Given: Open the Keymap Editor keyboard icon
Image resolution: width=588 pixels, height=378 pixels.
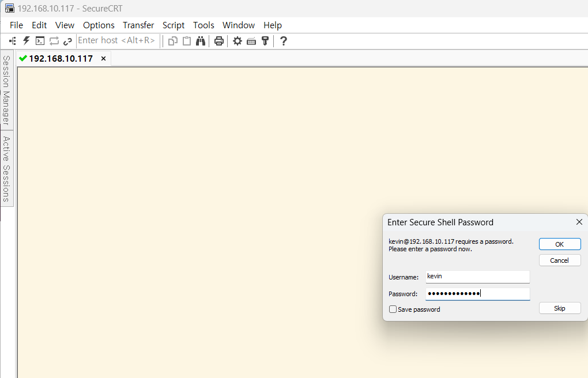Looking at the screenshot, I should click(x=251, y=41).
